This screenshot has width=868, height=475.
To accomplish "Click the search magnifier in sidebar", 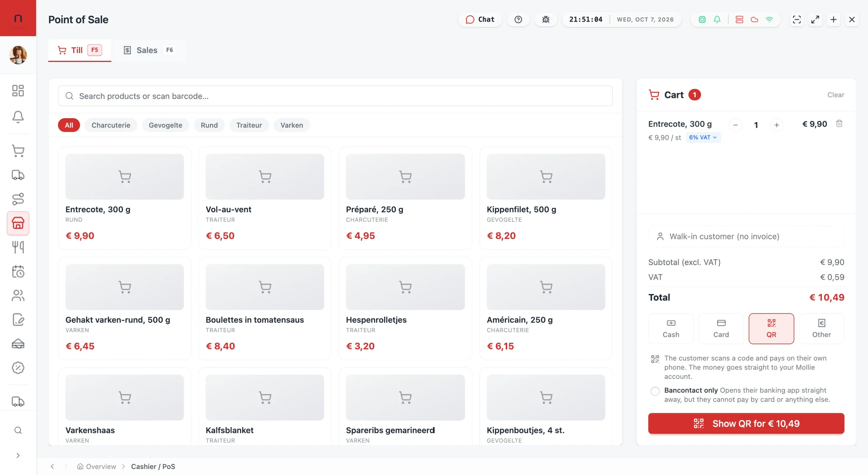I will pyautogui.click(x=18, y=430).
